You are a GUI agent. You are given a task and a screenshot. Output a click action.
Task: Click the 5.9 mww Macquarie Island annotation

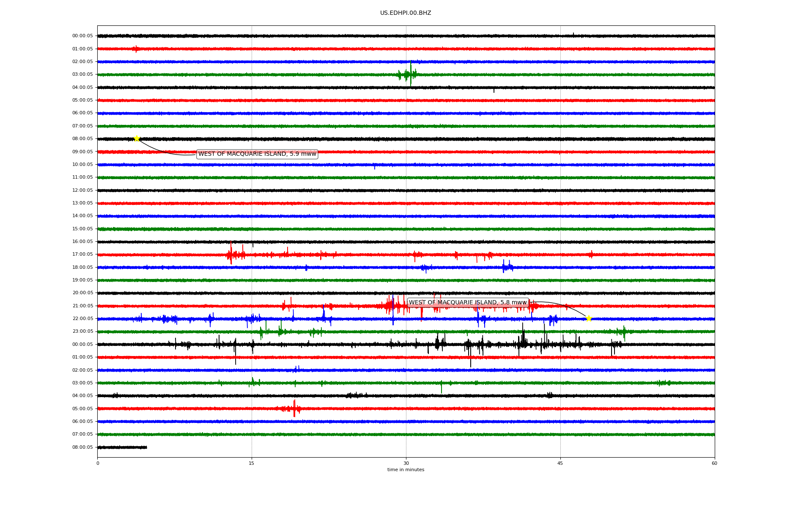pos(257,154)
